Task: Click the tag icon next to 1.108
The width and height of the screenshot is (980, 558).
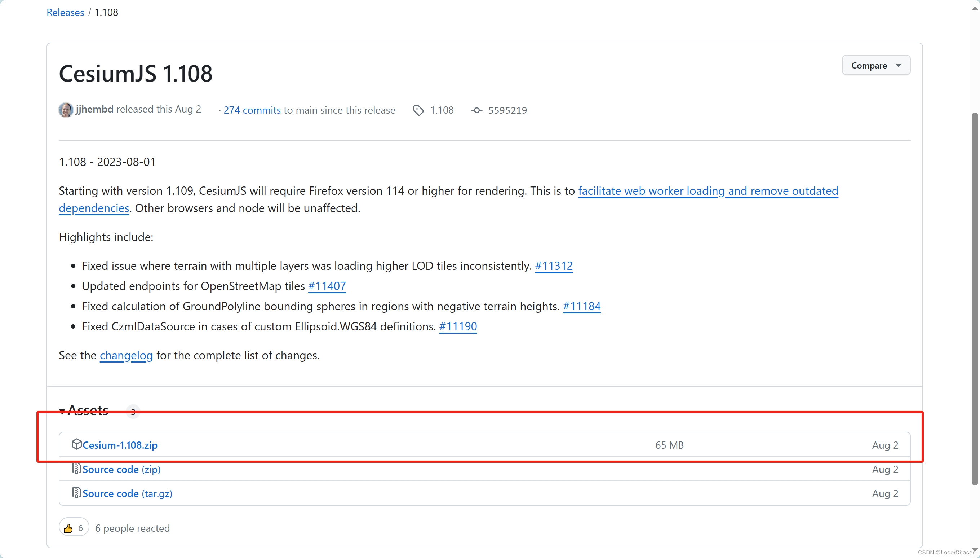Action: pyautogui.click(x=418, y=110)
